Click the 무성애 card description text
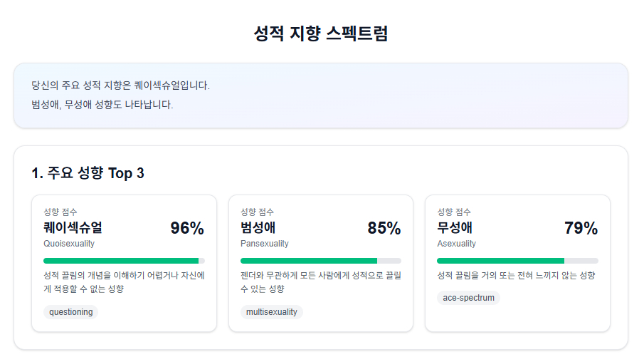644x357 pixels. coord(516,275)
